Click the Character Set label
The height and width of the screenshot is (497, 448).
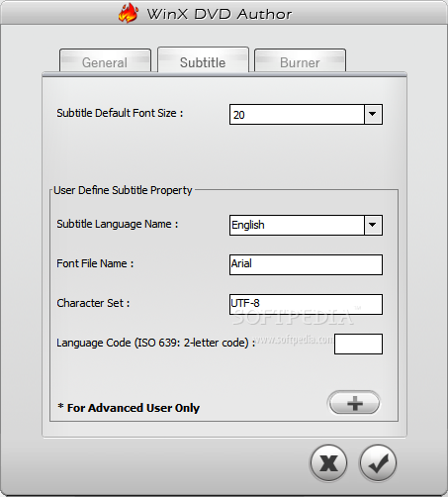(x=93, y=303)
